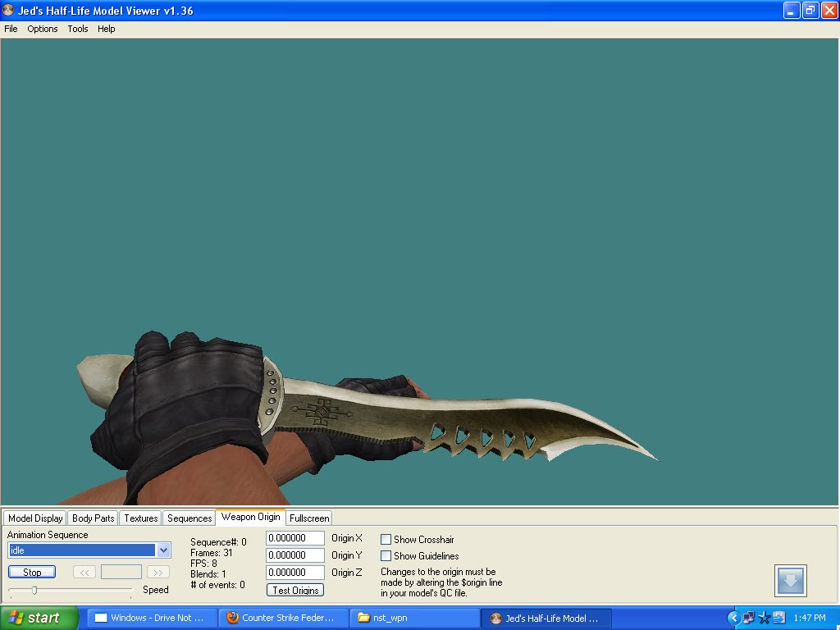Click the star system tray icon
This screenshot has width=840, height=630.
coord(765,618)
